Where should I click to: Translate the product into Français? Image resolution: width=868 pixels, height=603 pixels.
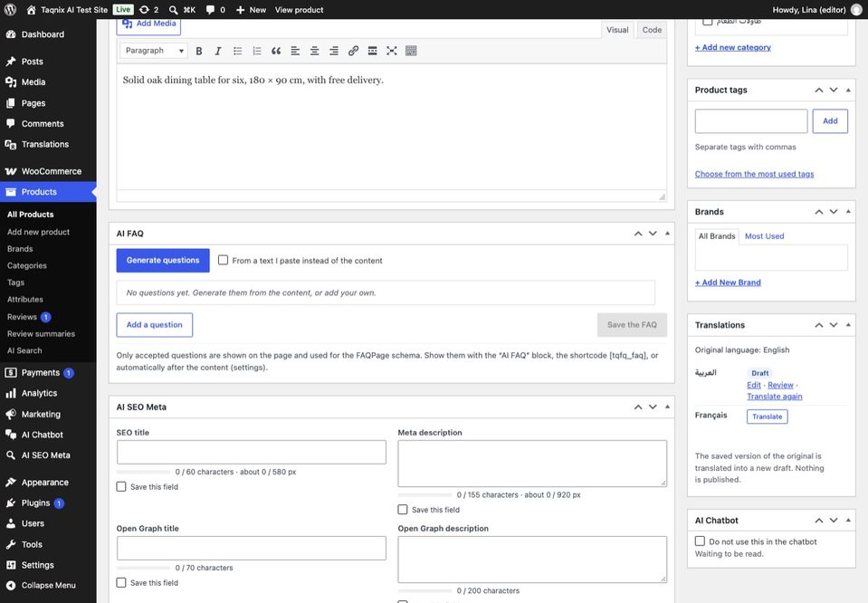click(x=767, y=416)
